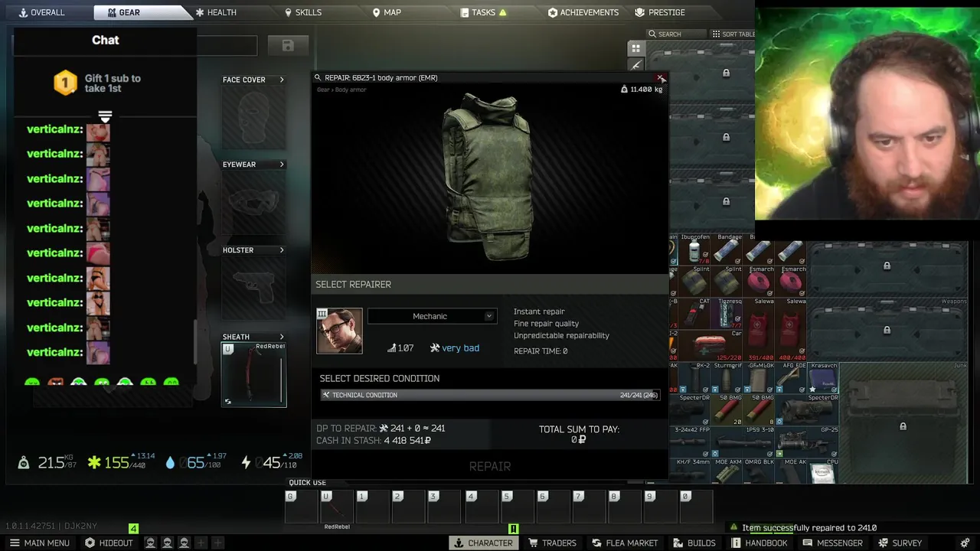Open the MESSENGER
The width and height of the screenshot is (980, 551).
pos(832,543)
